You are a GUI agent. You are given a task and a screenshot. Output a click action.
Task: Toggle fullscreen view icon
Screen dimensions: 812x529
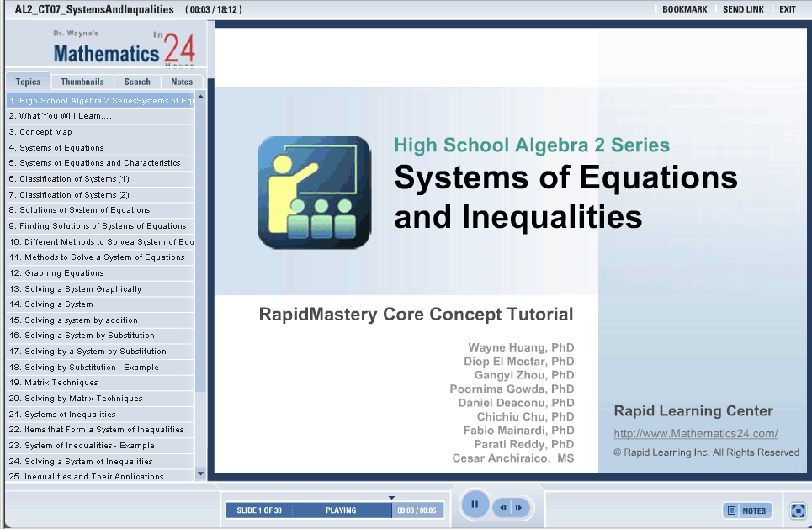pos(798,510)
